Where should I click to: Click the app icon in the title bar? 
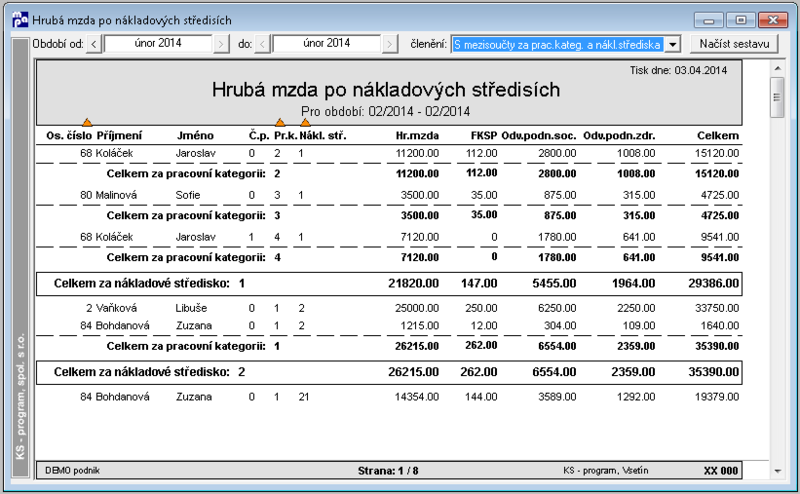click(x=20, y=20)
